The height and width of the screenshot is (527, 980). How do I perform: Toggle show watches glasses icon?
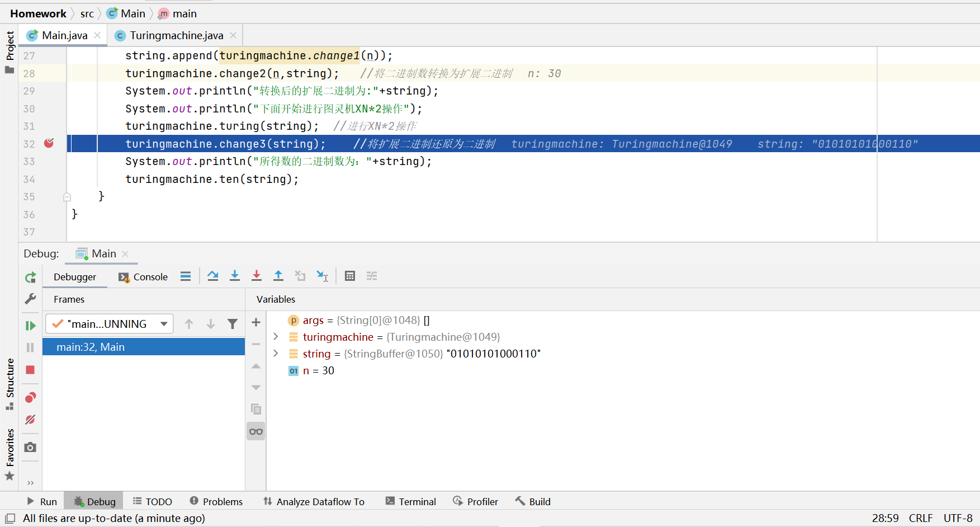coord(256,431)
